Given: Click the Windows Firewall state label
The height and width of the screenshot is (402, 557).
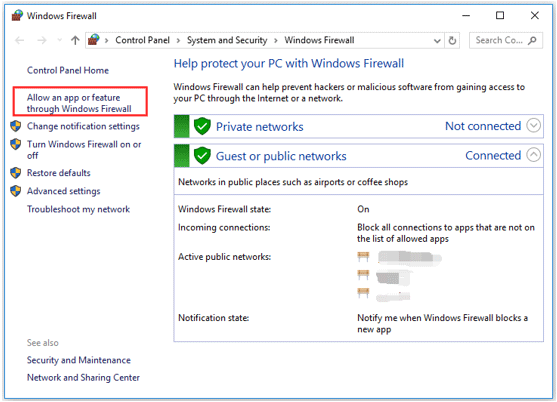Looking at the screenshot, I should tap(225, 209).
